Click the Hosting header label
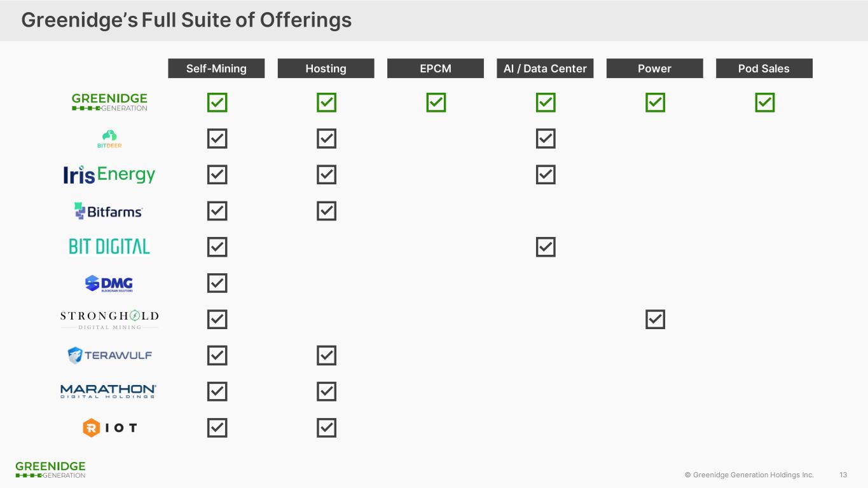 pyautogui.click(x=326, y=69)
